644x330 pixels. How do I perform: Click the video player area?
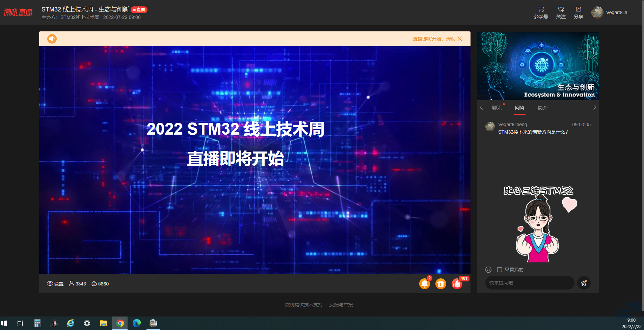point(255,160)
